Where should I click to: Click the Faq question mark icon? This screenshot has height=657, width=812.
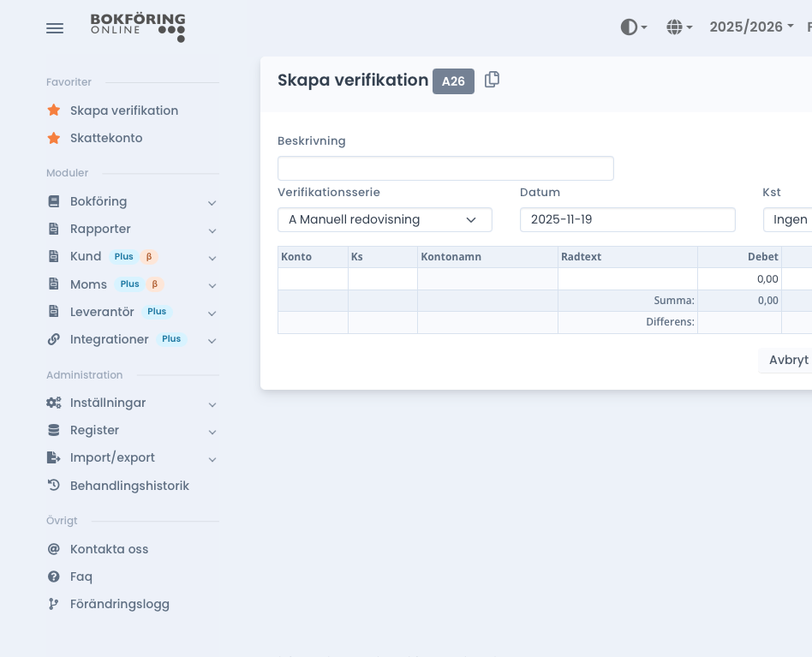[54, 576]
